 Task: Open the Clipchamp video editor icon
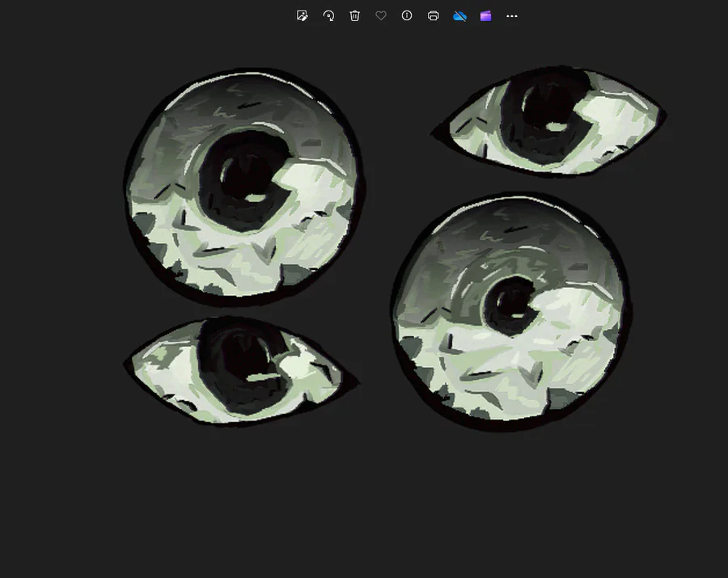[x=485, y=16]
